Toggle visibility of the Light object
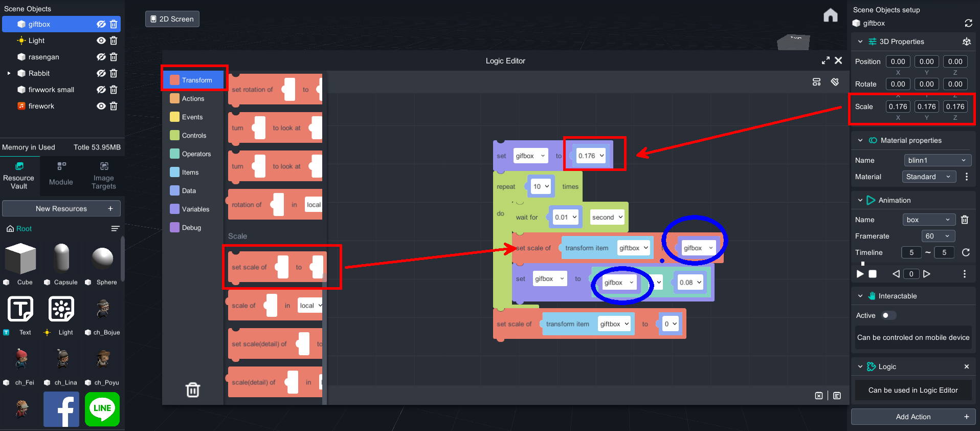 click(101, 40)
